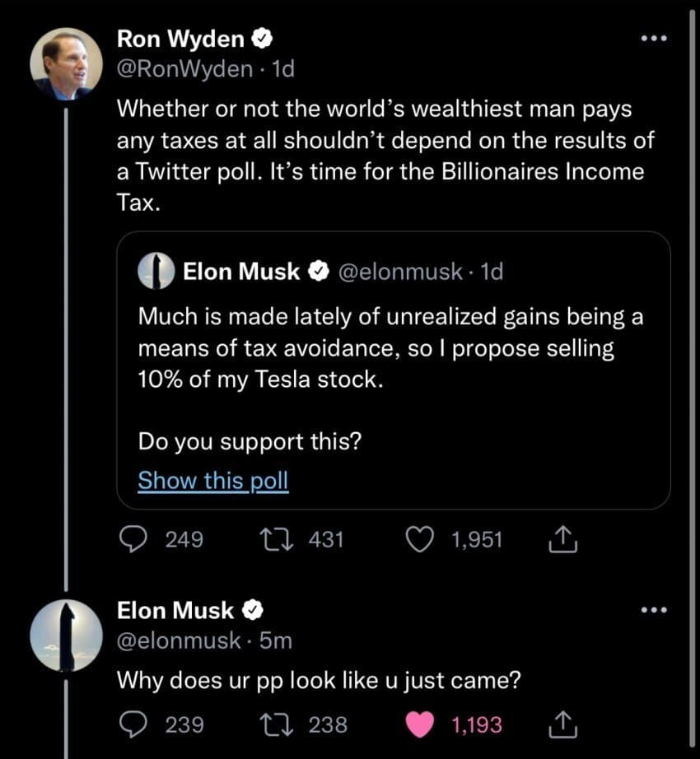
Task: Open the quoted Elon Musk tweet text
Action: [x=387, y=348]
